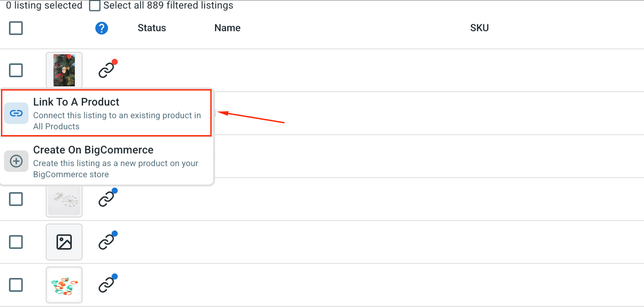Click the link icon with the red dot

coord(107,69)
